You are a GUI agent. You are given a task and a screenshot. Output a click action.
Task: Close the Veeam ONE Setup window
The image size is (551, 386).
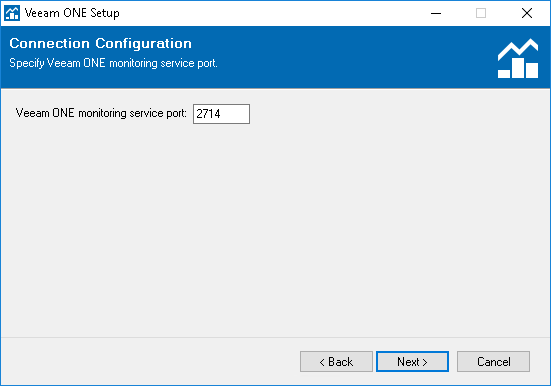(x=526, y=13)
